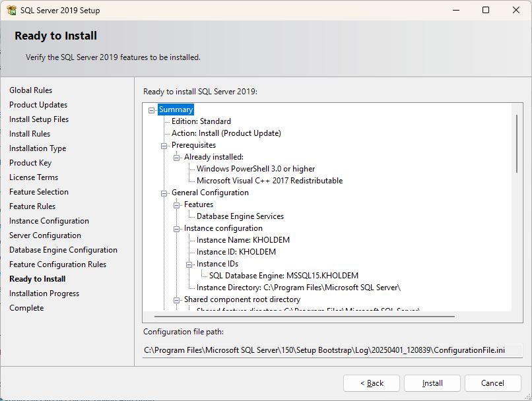Collapse the Summary tree node
This screenshot has height=401, width=532.
click(x=152, y=110)
